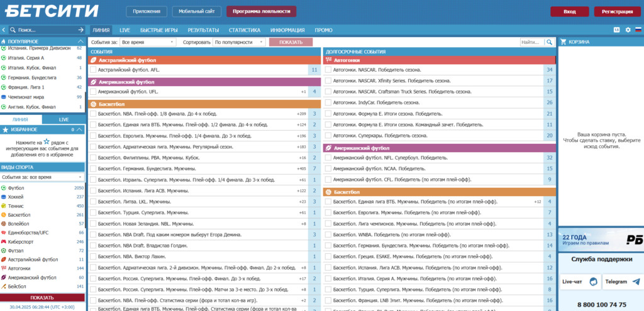Click the Единоборства/UFC glove icon
This screenshot has height=311, width=644.
click(4, 232)
